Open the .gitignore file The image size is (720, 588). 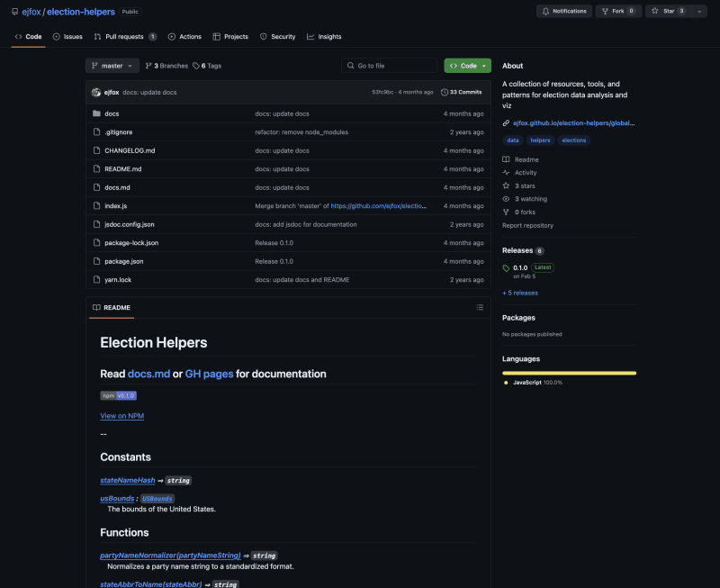pyautogui.click(x=119, y=132)
